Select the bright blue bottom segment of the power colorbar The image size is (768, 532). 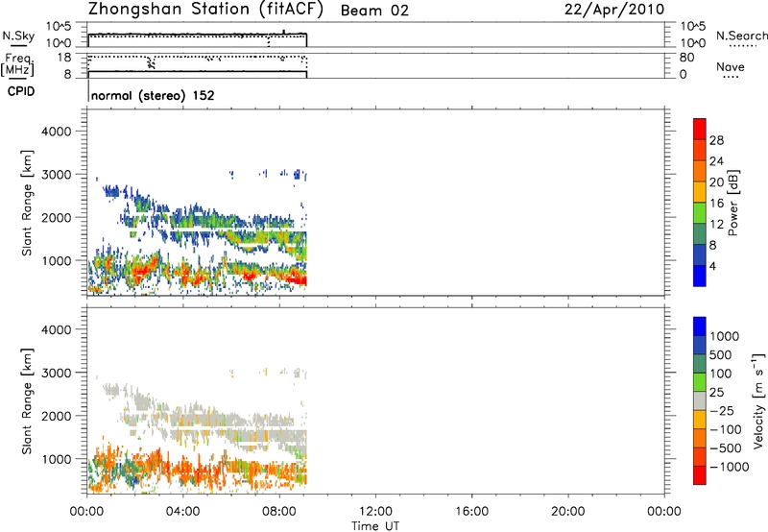pos(700,276)
